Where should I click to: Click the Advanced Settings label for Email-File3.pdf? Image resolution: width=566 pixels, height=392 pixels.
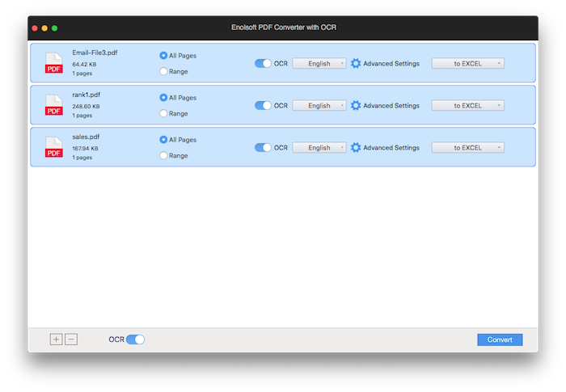tap(391, 64)
